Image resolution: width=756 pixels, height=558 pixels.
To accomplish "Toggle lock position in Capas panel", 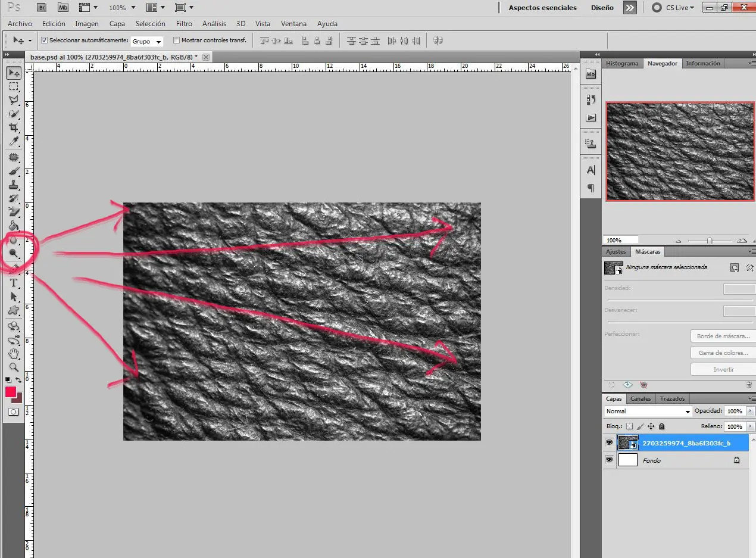I will click(651, 426).
